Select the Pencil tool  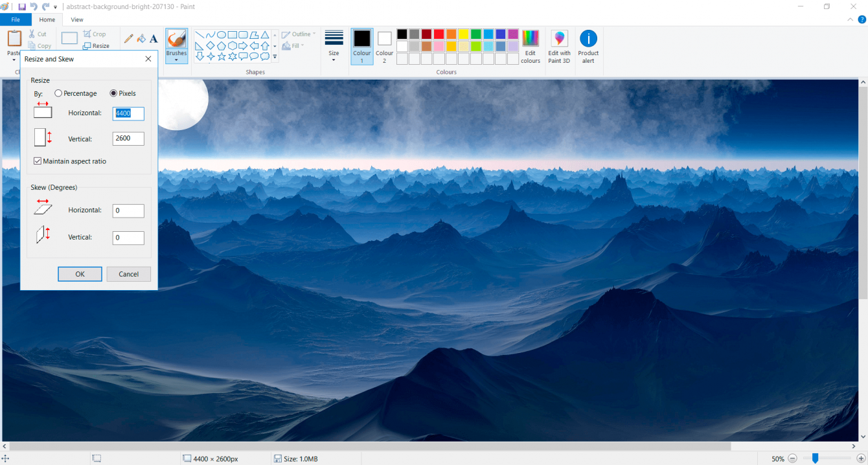128,38
